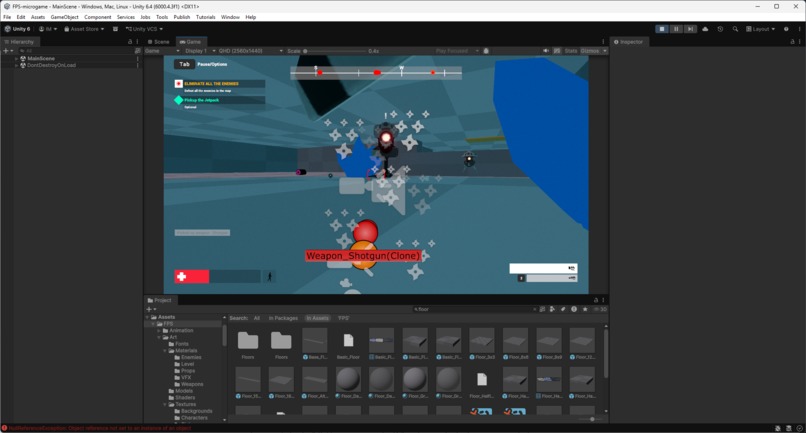Set search scope to In Assets
The height and width of the screenshot is (433, 806).
317,318
